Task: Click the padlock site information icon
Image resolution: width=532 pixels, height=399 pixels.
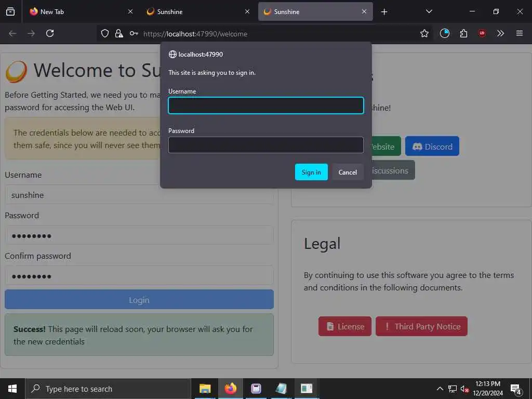Action: point(119,33)
